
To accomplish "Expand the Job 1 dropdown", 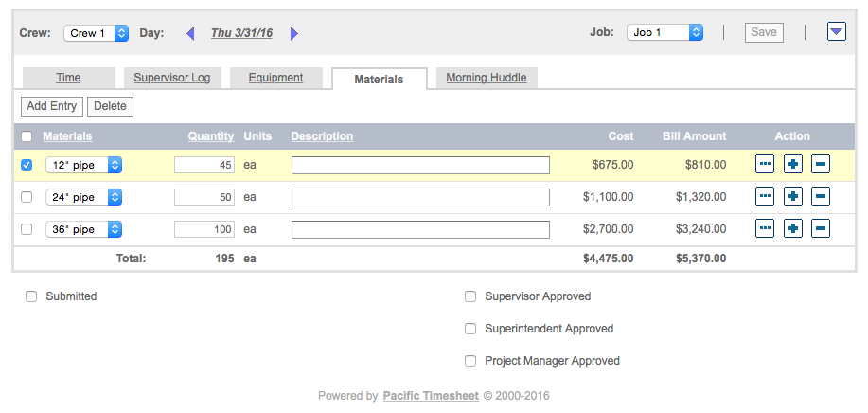I will [664, 32].
